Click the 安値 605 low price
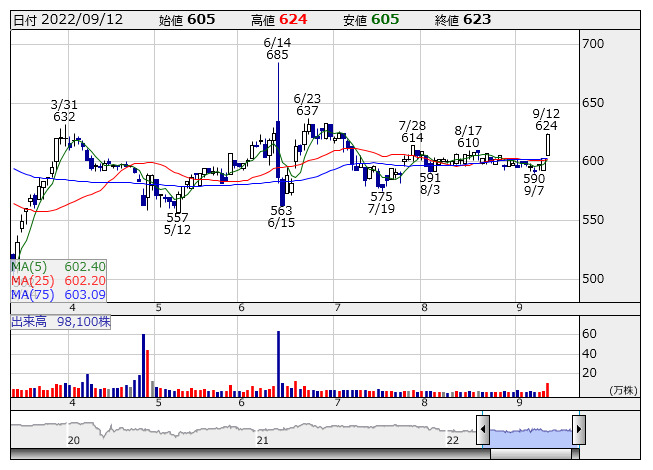Viewport: 653px width, 470px height. click(x=371, y=20)
